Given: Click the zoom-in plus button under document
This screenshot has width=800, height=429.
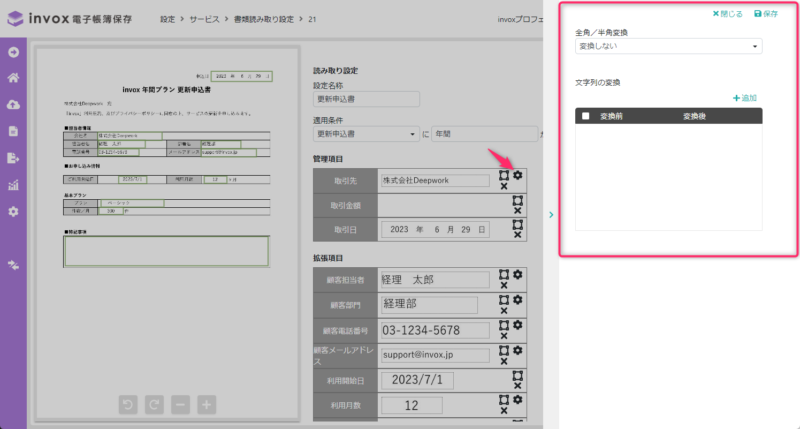Looking at the screenshot, I should click(x=206, y=405).
